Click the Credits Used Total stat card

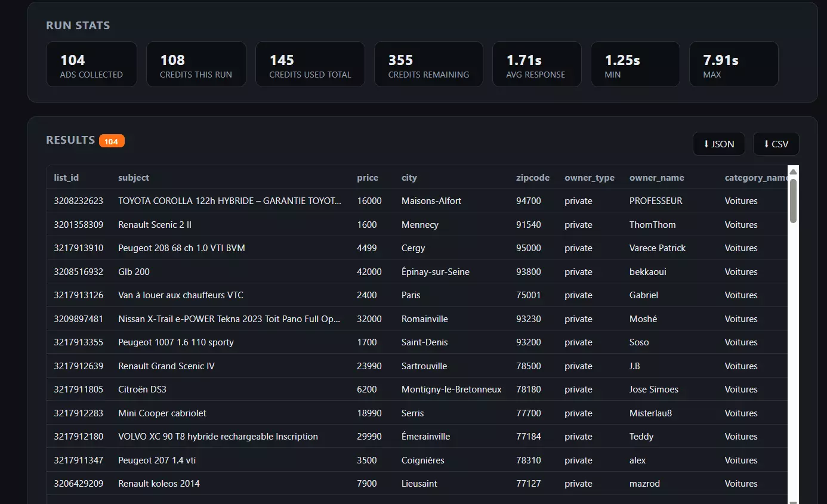coord(310,64)
